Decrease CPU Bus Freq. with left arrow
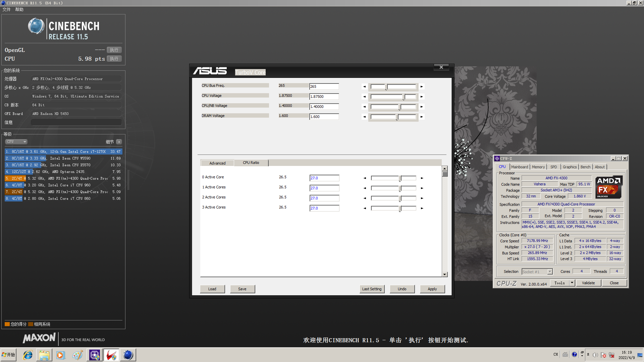Viewport: 644px width, 362px height. (x=364, y=86)
